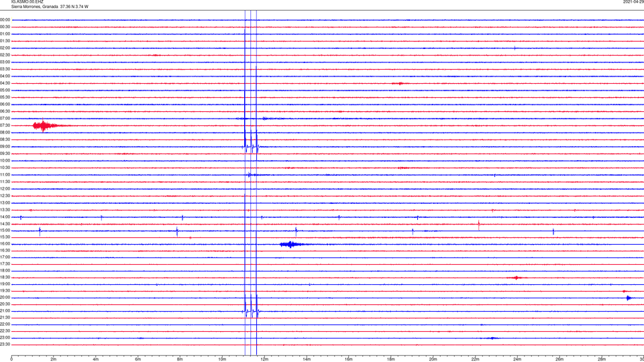Select the 01:00 trace time label
This screenshot has width=644, height=362.
[5, 34]
